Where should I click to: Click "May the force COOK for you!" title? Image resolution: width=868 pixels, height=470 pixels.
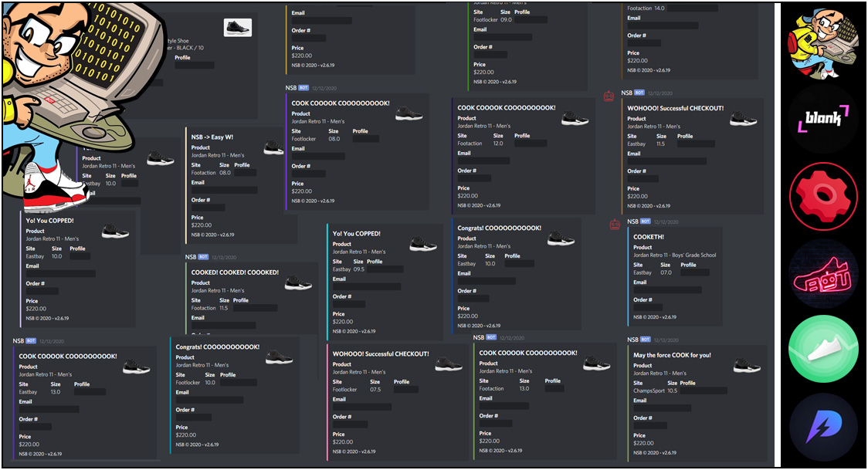tap(672, 355)
